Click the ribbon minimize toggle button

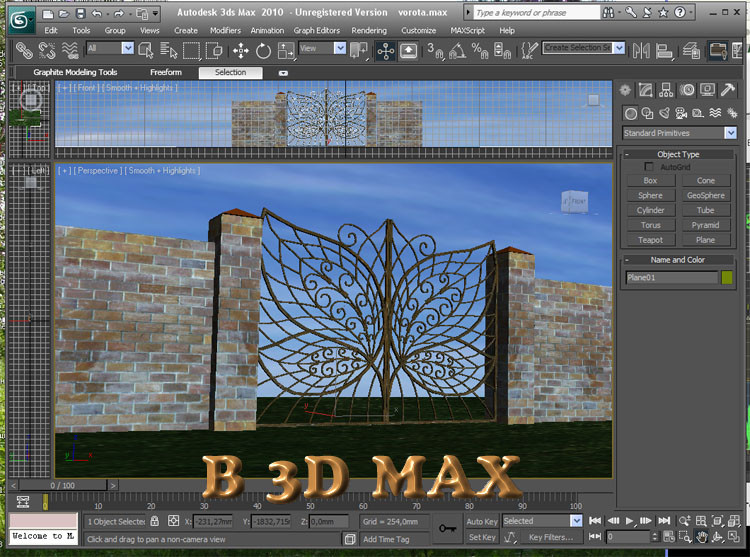[283, 73]
